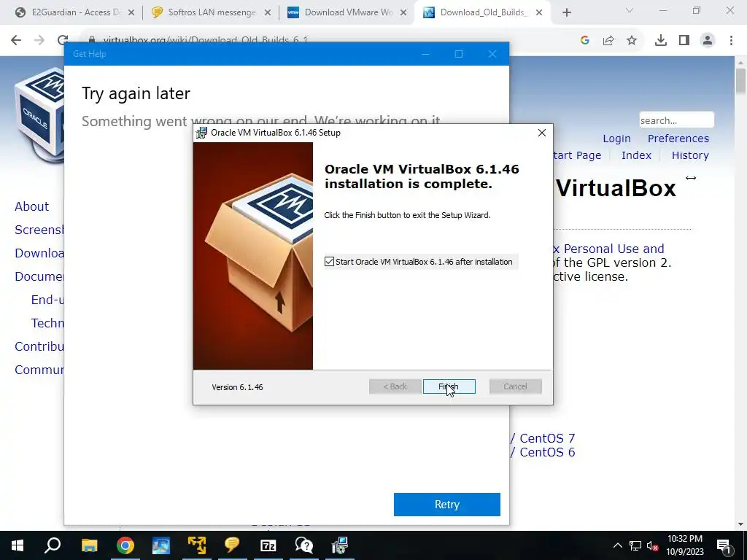
Task: Click the site-info lock icon in address bar
Action: coord(93,40)
